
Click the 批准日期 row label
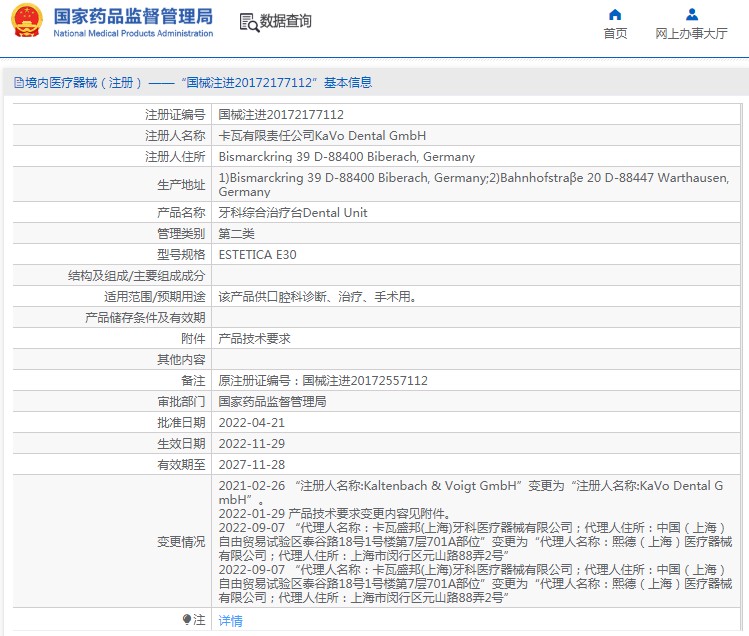[181, 423]
